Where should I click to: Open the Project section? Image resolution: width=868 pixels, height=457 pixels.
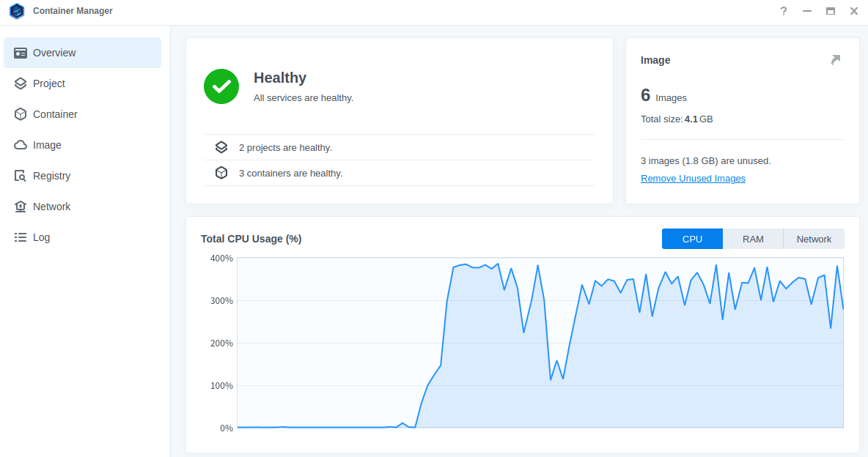click(x=83, y=83)
